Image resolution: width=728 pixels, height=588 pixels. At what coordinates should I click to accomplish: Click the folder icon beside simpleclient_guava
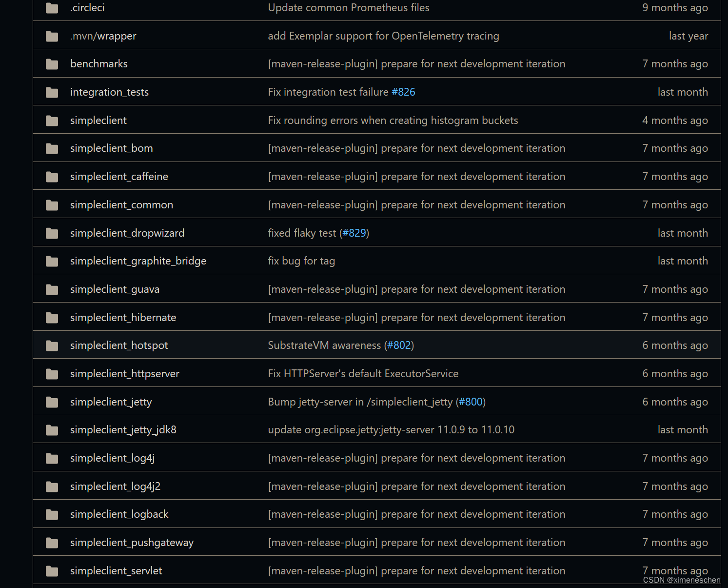tap(52, 289)
